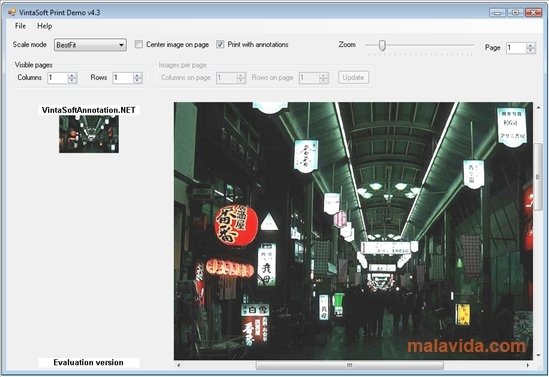Image resolution: width=549 pixels, height=377 pixels.
Task: Decrease Visible pages Columns value
Action: [72, 81]
